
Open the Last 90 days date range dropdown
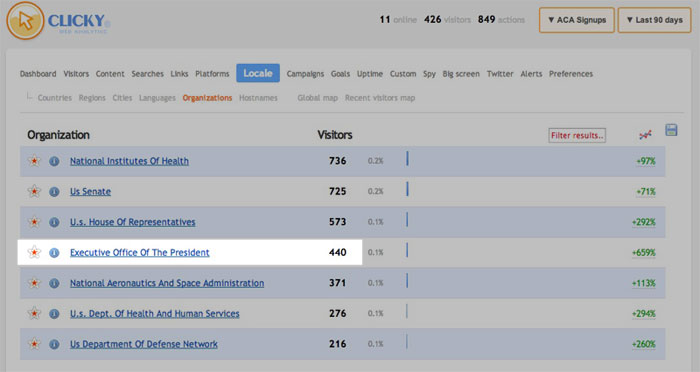click(654, 20)
